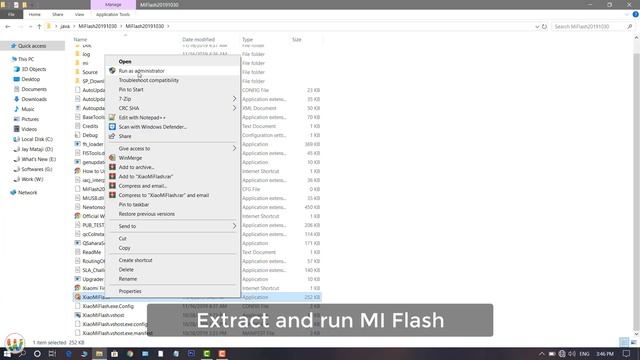Viewport: 640px width, 360px height.
Task: Select the XiaoMiFlash.exe.Config file
Action: tap(108, 306)
